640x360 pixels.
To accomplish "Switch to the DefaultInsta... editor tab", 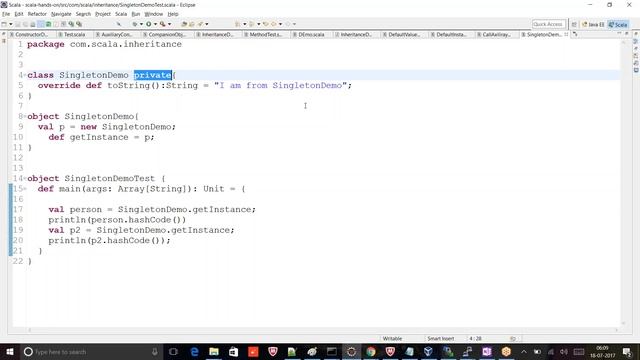I will click(451, 35).
